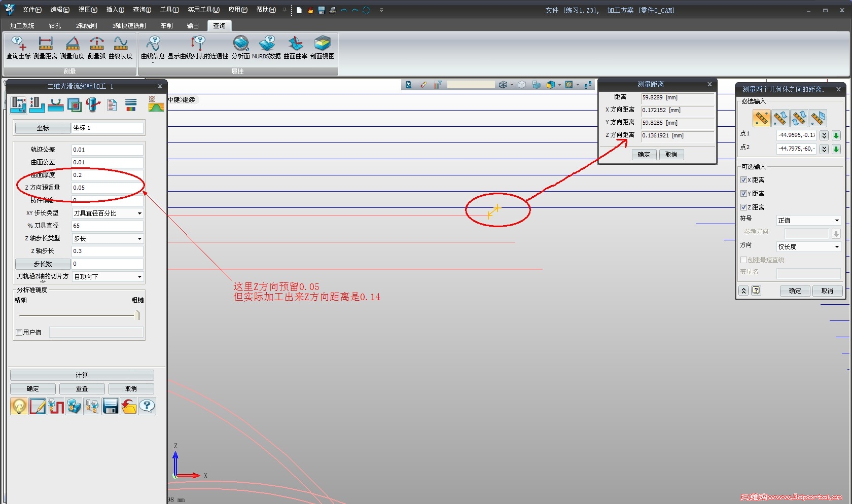The height and width of the screenshot is (504, 852).
Task: Expand the 曲线信息 dropdown arrow in ribbon
Action: [x=153, y=62]
